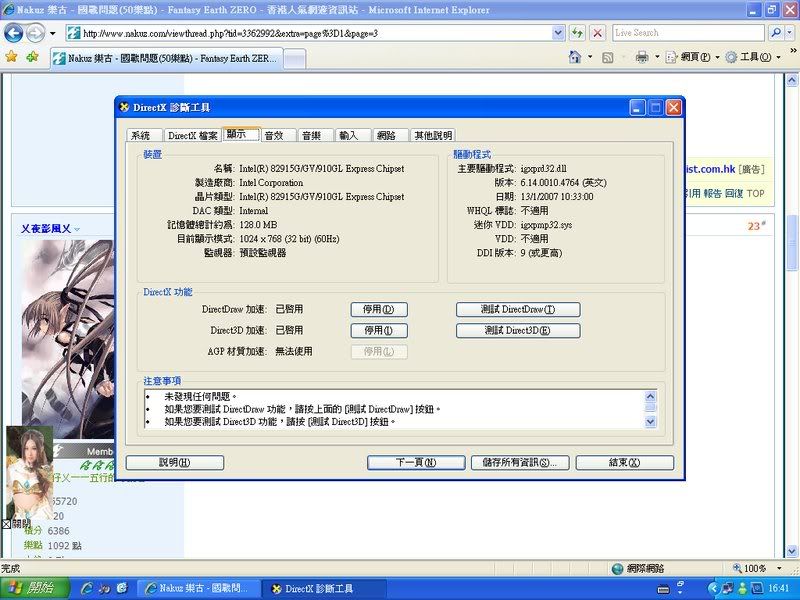Expand the toolbar overflow chevron

click(793, 51)
